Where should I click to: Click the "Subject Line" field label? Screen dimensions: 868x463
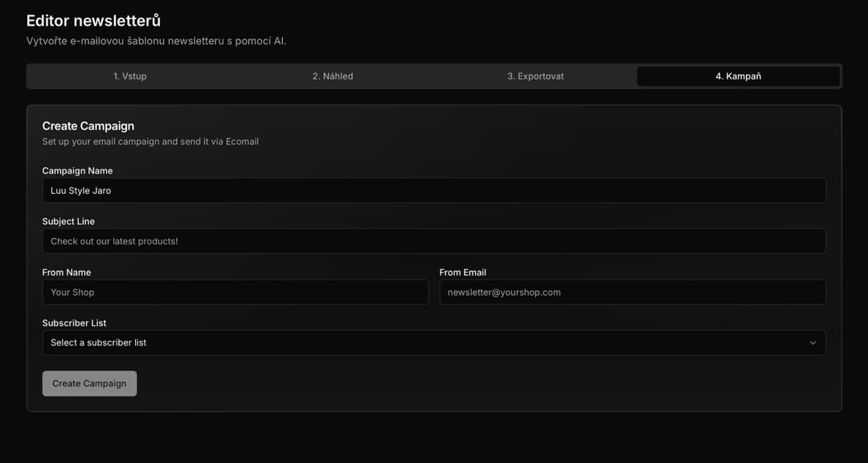[x=68, y=221]
